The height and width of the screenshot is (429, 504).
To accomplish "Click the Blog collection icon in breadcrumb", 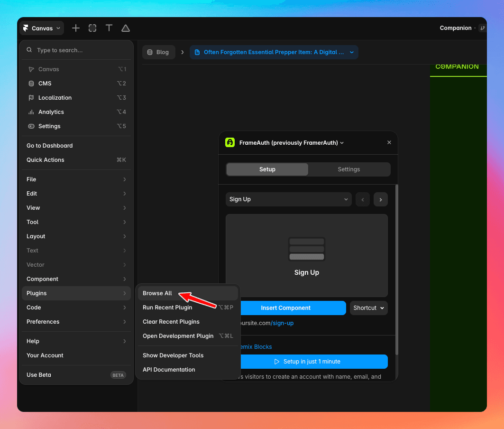I will click(150, 52).
